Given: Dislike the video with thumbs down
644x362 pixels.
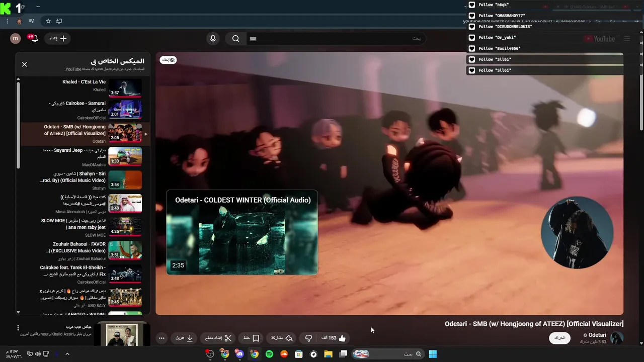Looking at the screenshot, I should (x=308, y=338).
